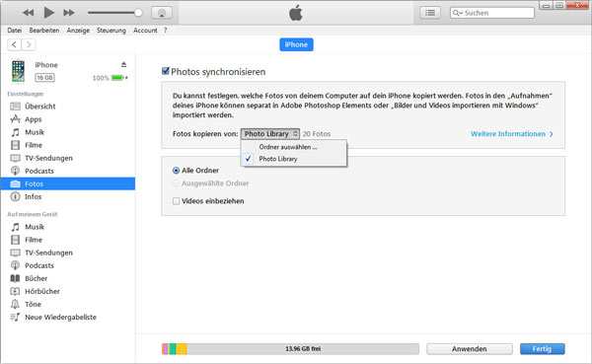Eject the iPhone using eject icon
592x364 pixels.
124,64
